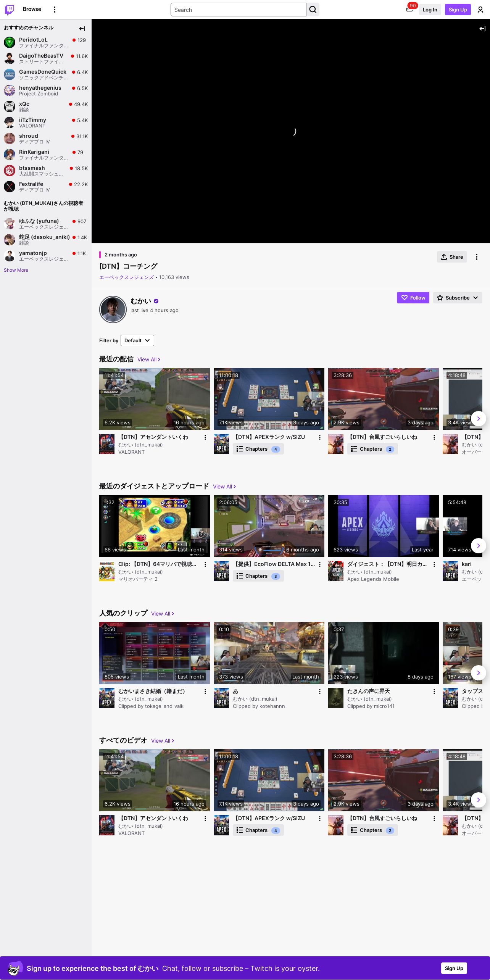
Task: Play the 30:35 Apex Legends digest thumbnail
Action: click(384, 526)
